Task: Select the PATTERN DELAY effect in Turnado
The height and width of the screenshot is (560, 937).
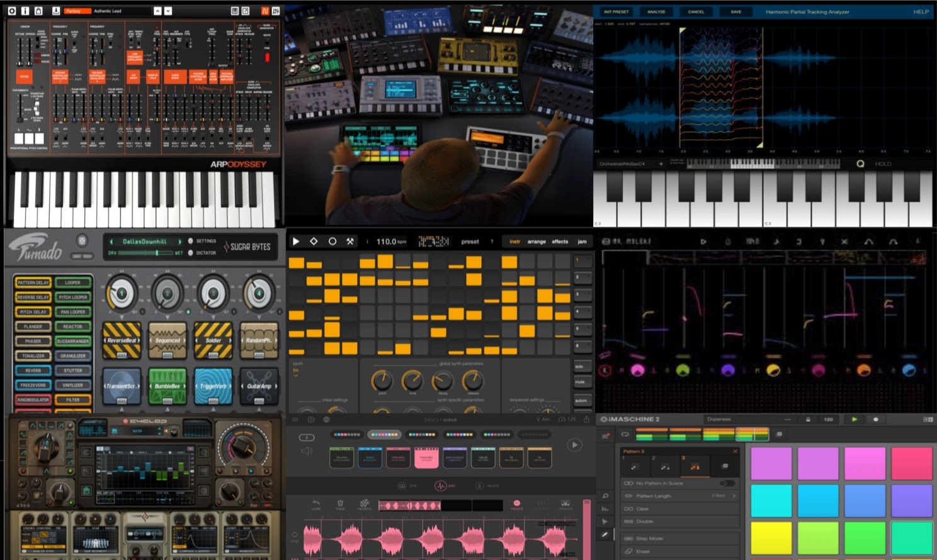Action: pyautogui.click(x=33, y=283)
